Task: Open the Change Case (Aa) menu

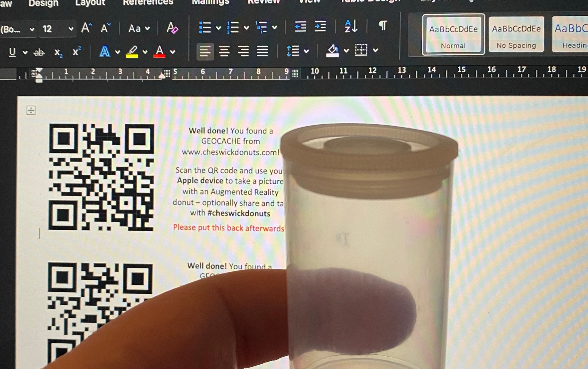Action: click(139, 29)
